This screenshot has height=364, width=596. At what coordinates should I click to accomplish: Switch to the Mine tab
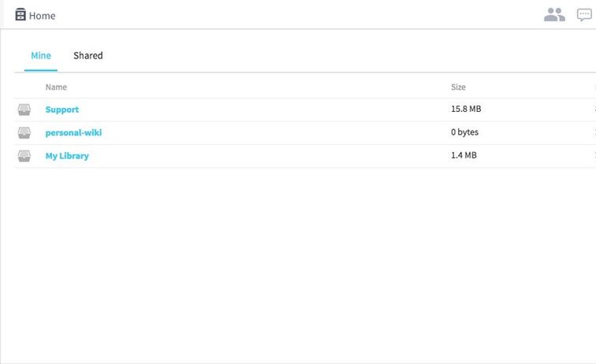point(41,56)
